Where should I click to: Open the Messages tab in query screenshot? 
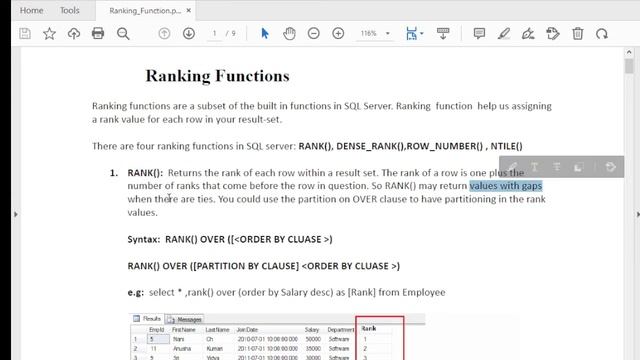(x=185, y=319)
